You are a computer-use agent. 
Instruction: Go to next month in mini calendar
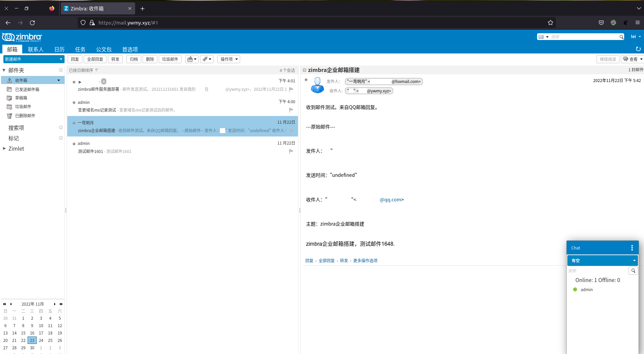[x=54, y=304]
